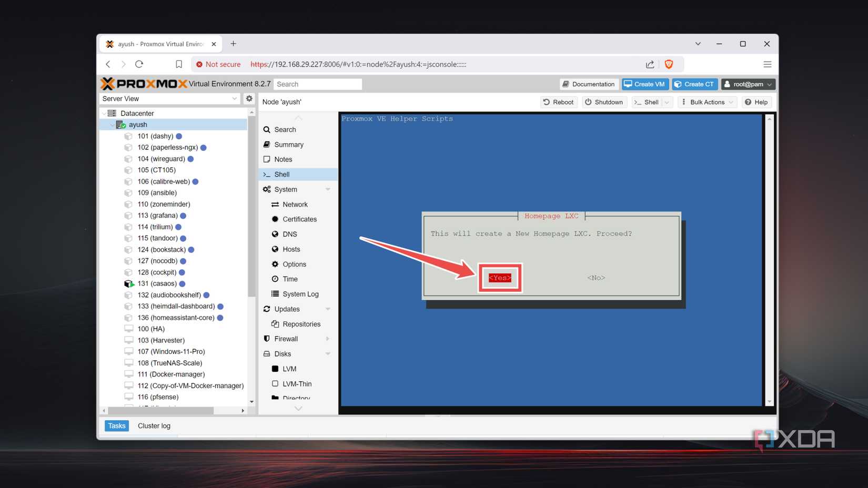
Task: Open the Shell dropdown arrow in toolbar
Action: click(667, 102)
